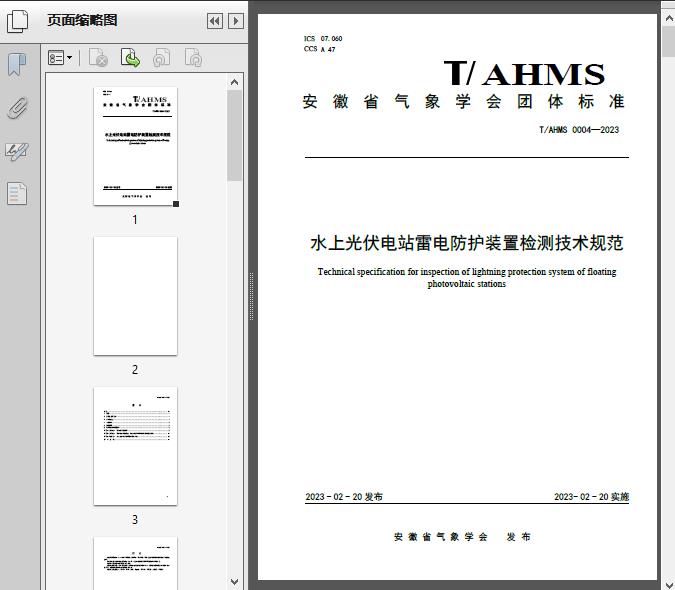The image size is (675, 590).
Task: Click the 2023-02-20 实施 date text
Action: 591,497
